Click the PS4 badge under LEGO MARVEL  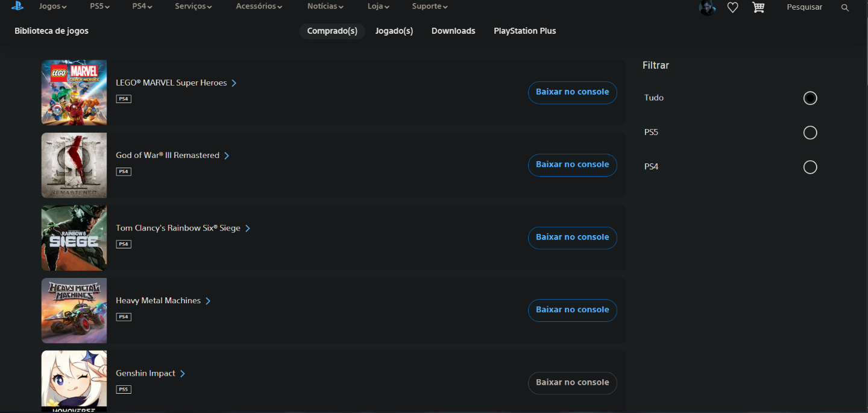[x=124, y=99]
